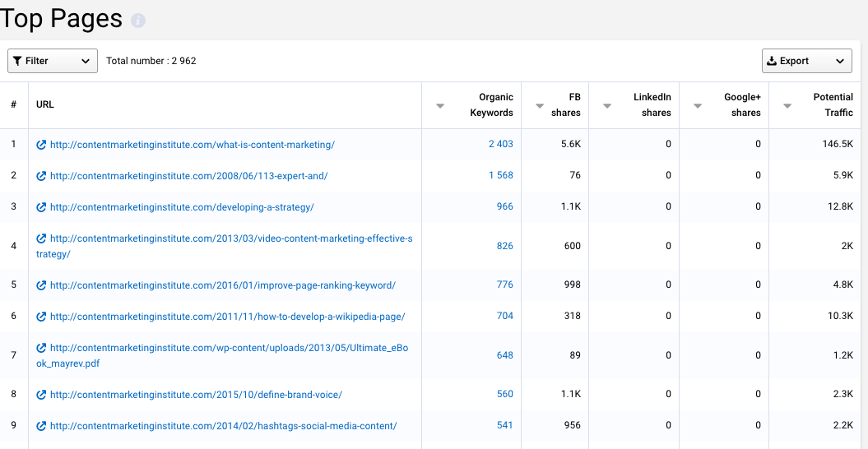Sort by Potential Traffic arrow
This screenshot has height=449, width=868.
pyautogui.click(x=787, y=106)
